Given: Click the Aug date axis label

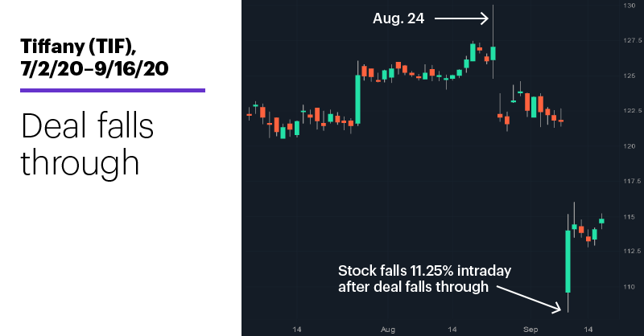Looking at the screenshot, I should pos(388,330).
